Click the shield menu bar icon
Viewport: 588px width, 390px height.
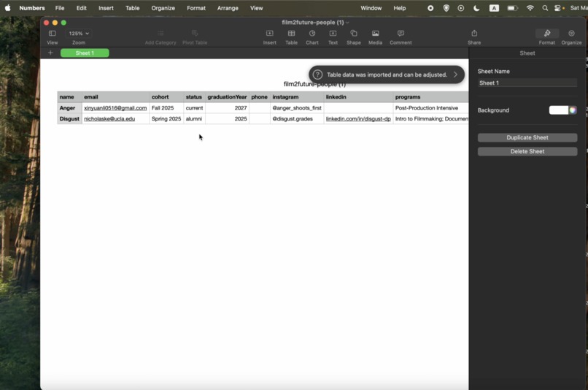(446, 8)
